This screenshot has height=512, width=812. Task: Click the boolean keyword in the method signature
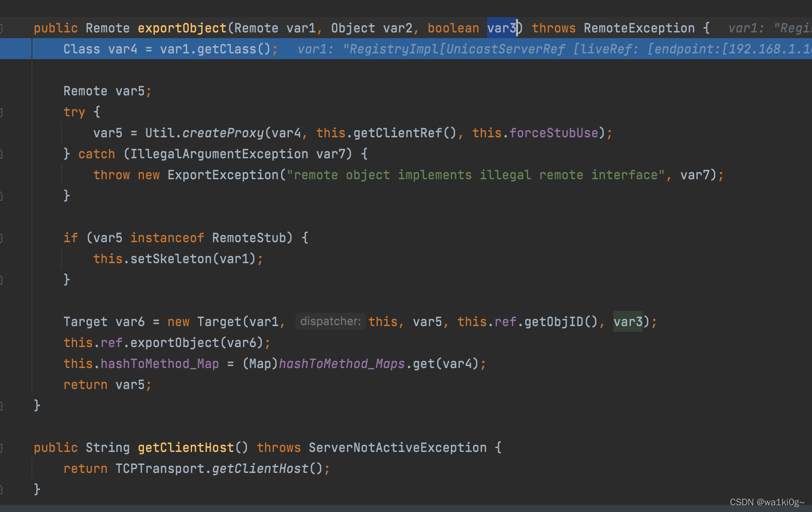tap(453, 28)
